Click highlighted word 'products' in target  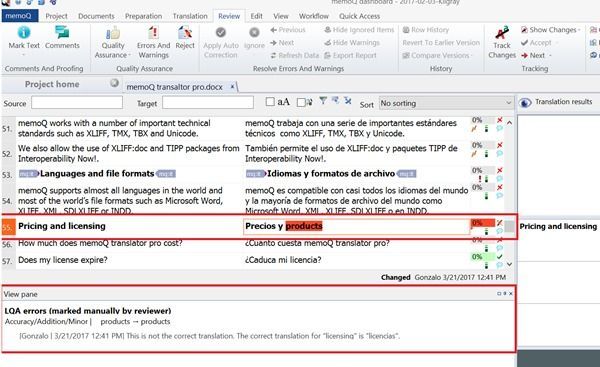[x=304, y=226]
